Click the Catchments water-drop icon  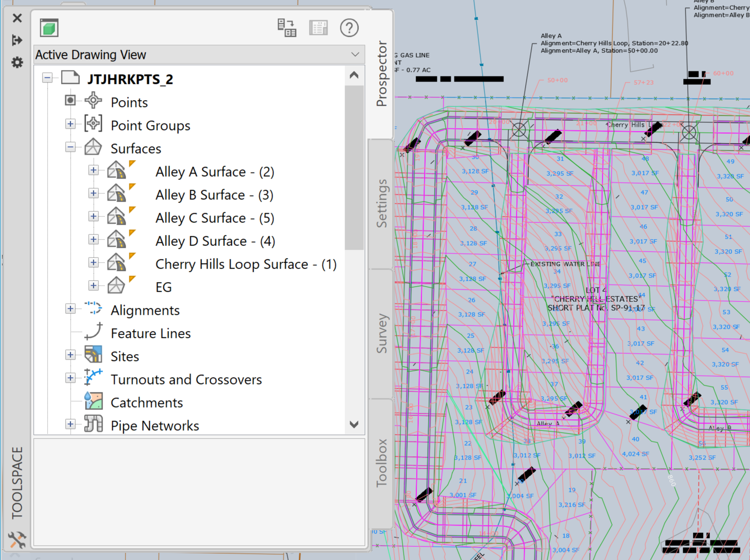[x=93, y=401]
